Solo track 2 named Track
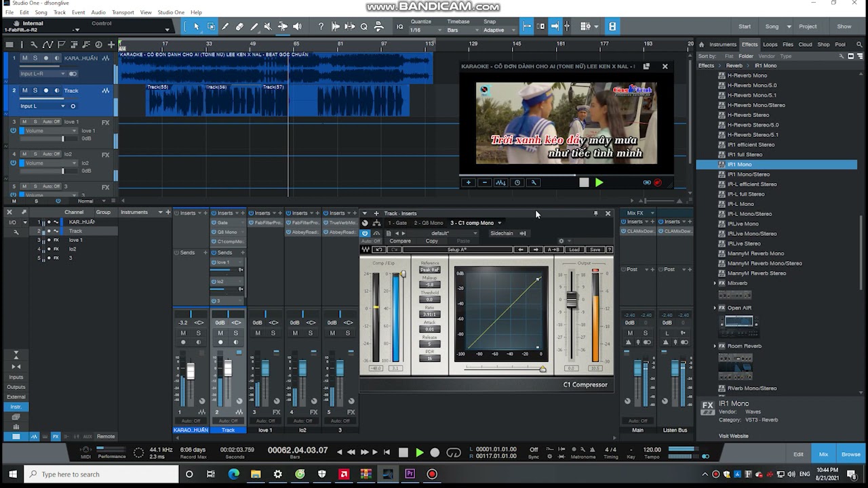This screenshot has height=488, width=868. pyautogui.click(x=35, y=90)
